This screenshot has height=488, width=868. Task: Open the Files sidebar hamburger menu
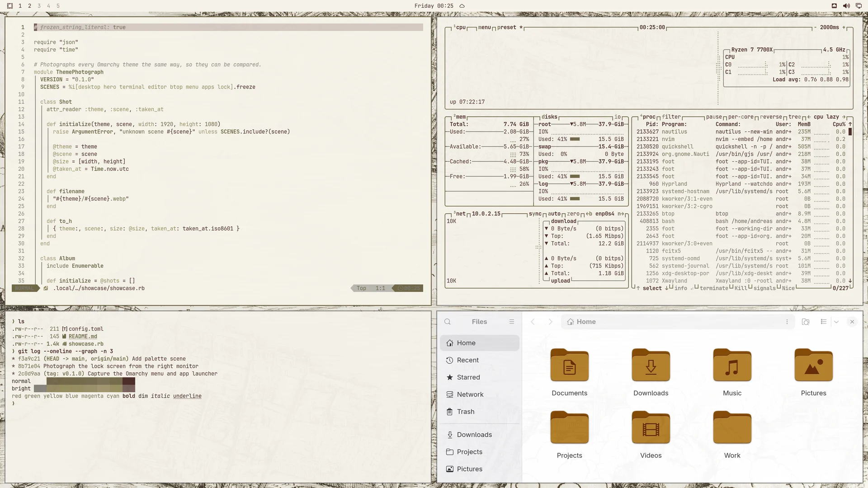[512, 322]
